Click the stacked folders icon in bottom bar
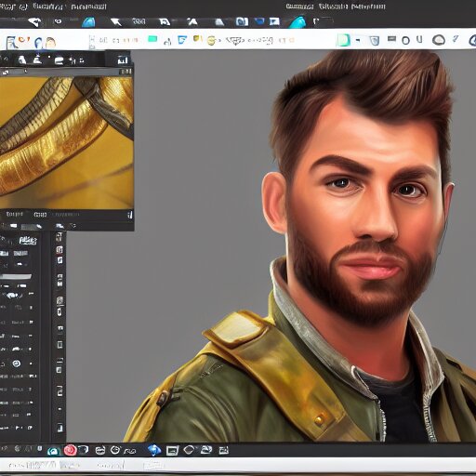This screenshot has height=476, width=476. point(206,450)
